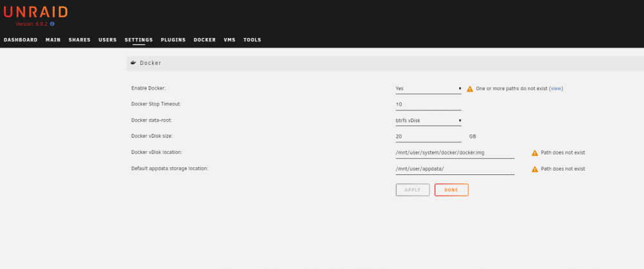Click the GB unit text
The image size is (644, 269).
(473, 137)
